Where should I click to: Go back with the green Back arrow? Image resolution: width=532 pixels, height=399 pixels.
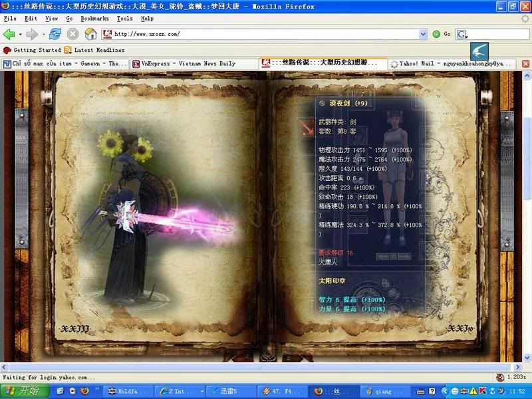click(9, 34)
